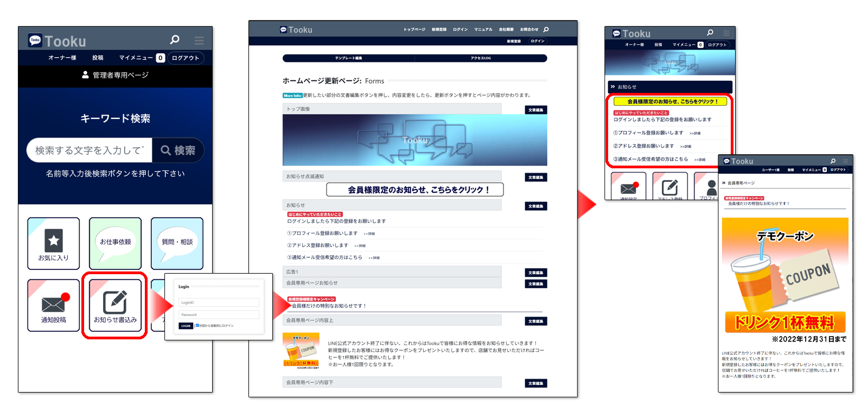Open the hamburger menu in left admin screen
Screen dimensions: 868x411
coord(199,41)
